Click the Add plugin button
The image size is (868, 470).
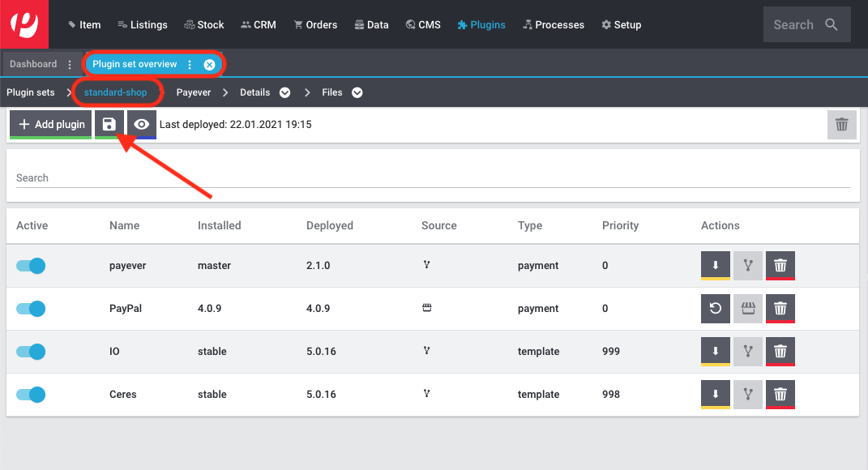point(50,124)
